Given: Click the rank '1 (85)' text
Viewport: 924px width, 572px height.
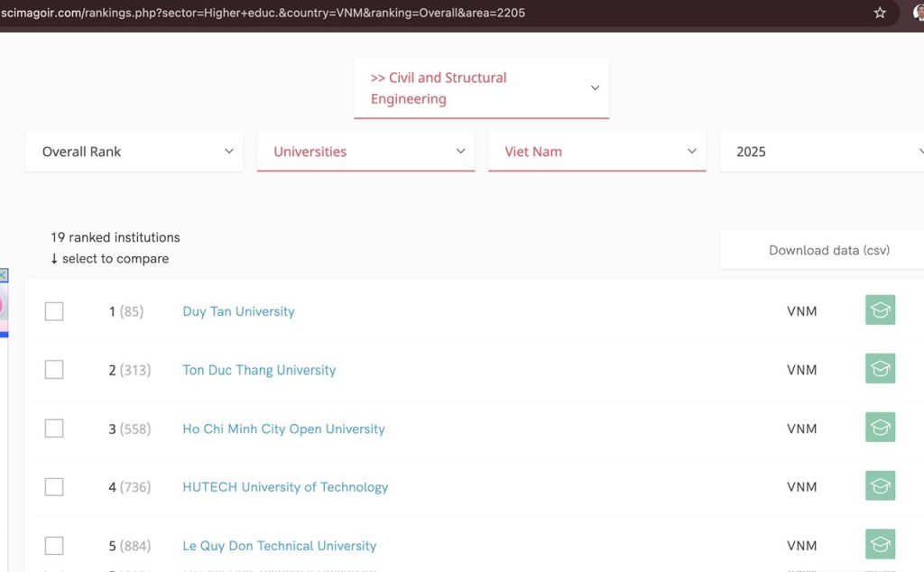Looking at the screenshot, I should 126,311.
